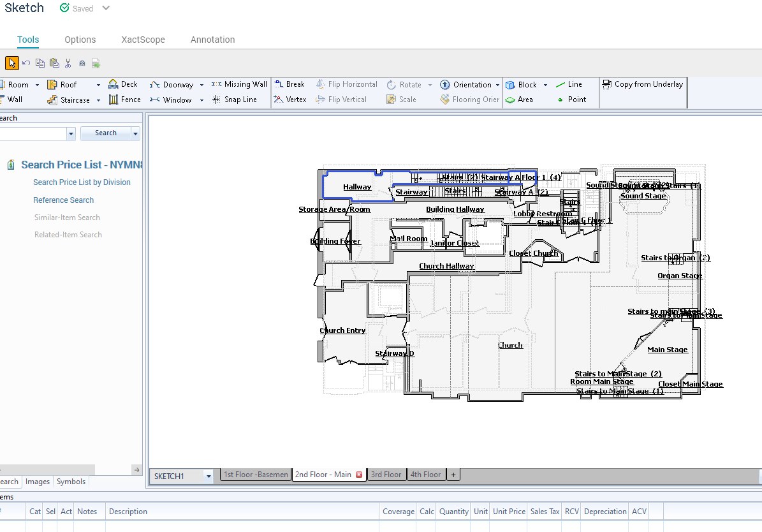Select the Roof tool
762x532 pixels.
62,85
